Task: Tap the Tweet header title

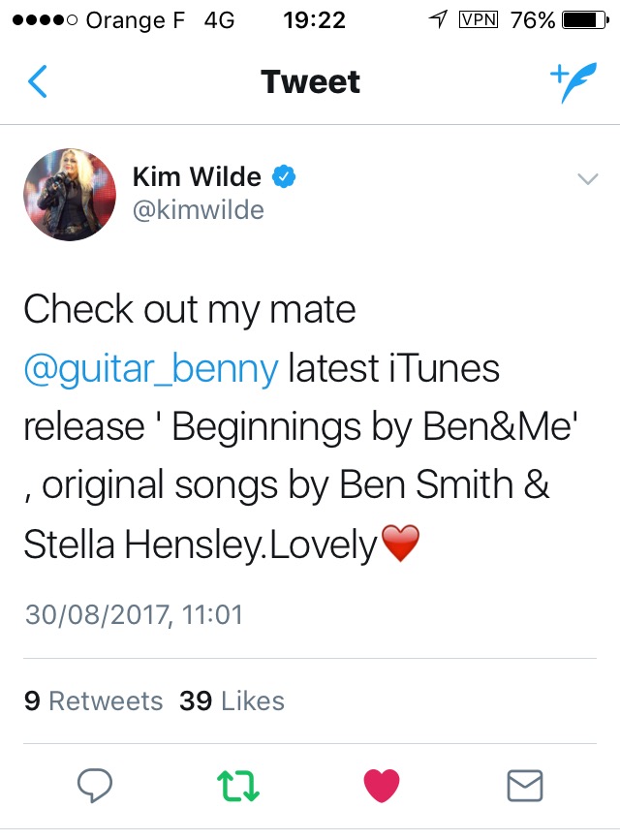Action: click(310, 82)
